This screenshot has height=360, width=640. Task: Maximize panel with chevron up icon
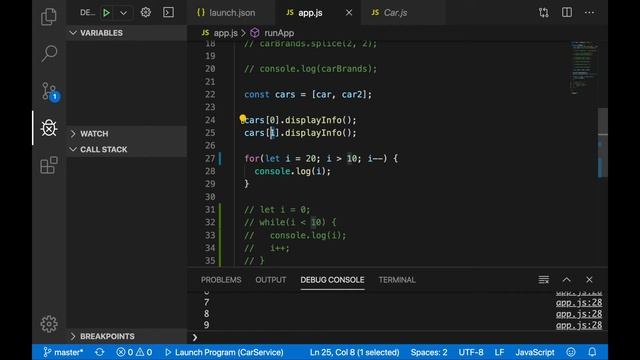[567, 280]
